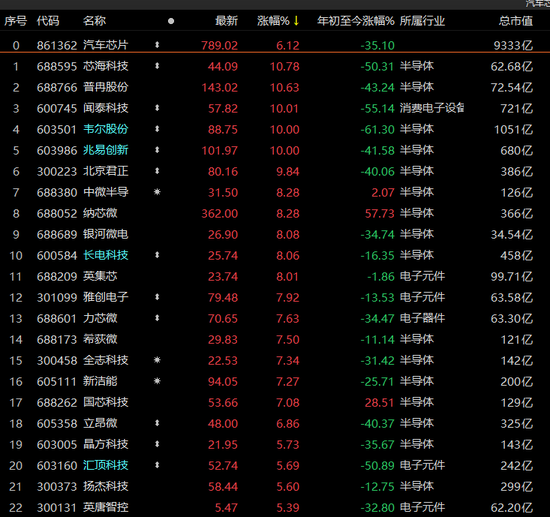Click the marker icon in 韦尔股份 row
The image size is (550, 517).
click(x=157, y=129)
